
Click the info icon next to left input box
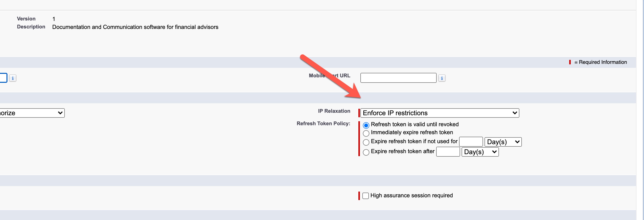click(x=13, y=78)
